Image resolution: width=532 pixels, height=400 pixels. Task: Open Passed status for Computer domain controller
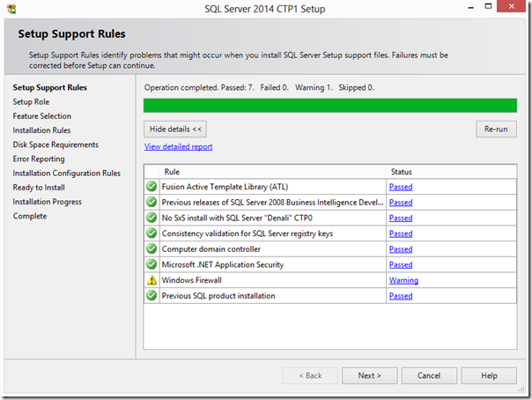click(x=401, y=249)
